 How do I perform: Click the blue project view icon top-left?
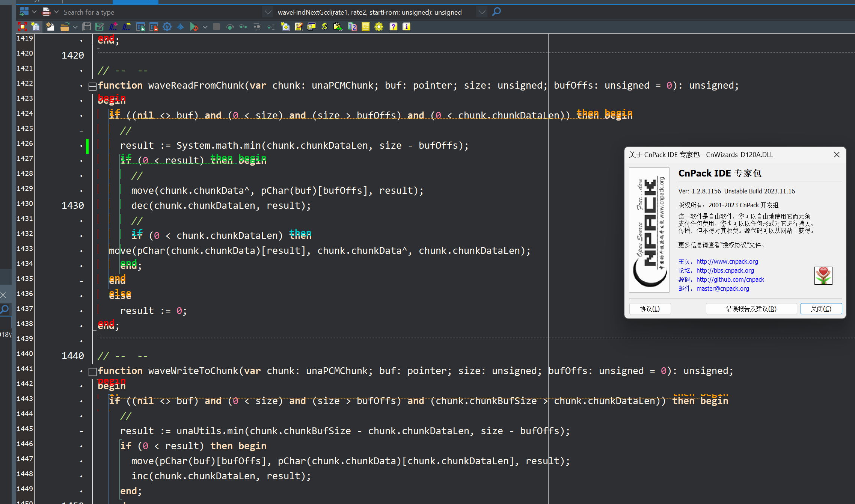(x=24, y=12)
